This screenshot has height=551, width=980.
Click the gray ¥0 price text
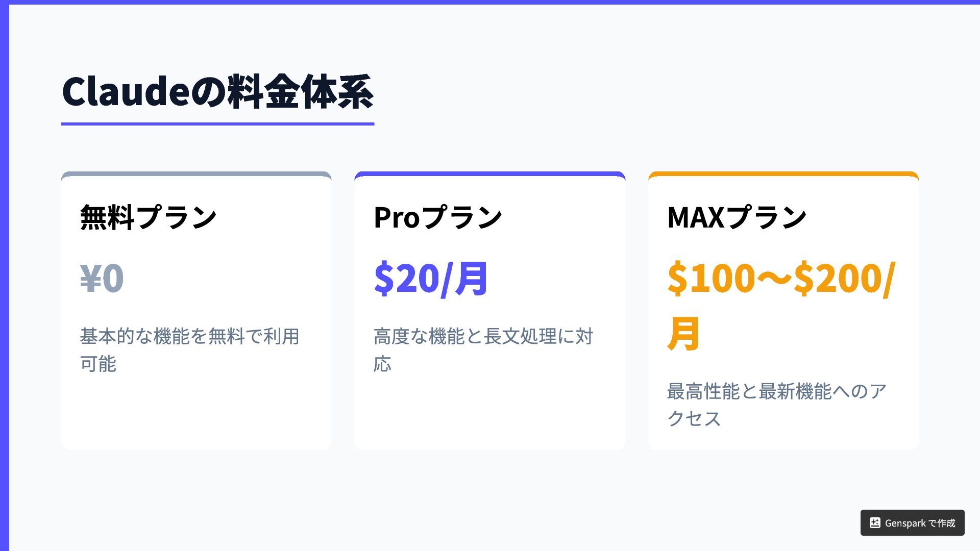[102, 278]
